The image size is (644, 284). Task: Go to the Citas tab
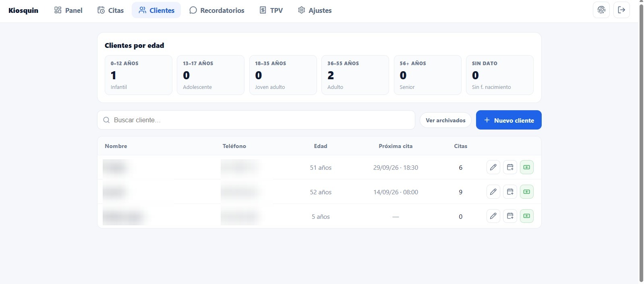pos(110,10)
